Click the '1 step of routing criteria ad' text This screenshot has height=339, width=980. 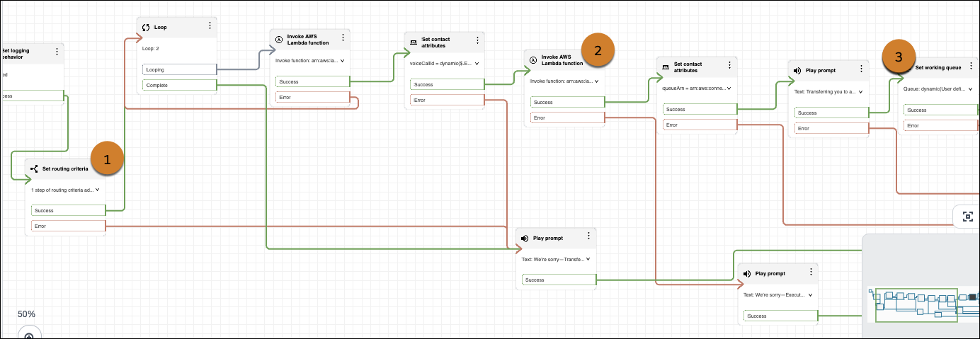(x=62, y=190)
